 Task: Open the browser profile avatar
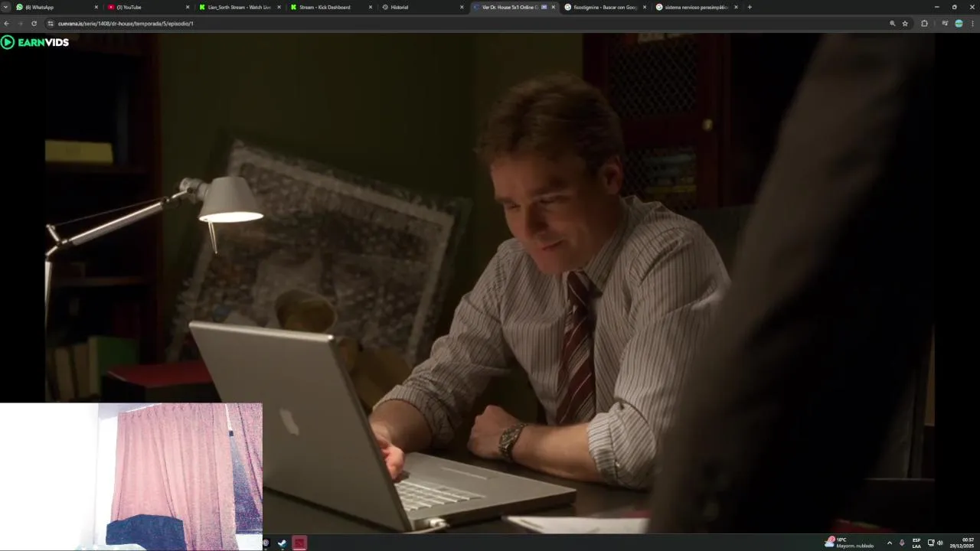959,24
